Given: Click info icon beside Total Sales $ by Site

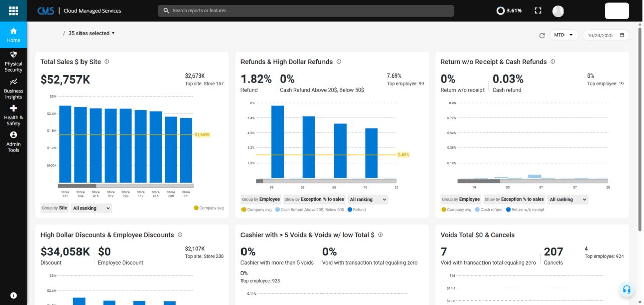Looking at the screenshot, I should click(x=107, y=62).
